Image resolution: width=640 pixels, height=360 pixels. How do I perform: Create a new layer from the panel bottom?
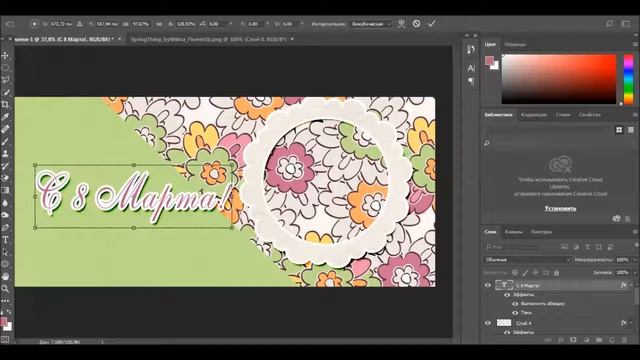point(611,340)
